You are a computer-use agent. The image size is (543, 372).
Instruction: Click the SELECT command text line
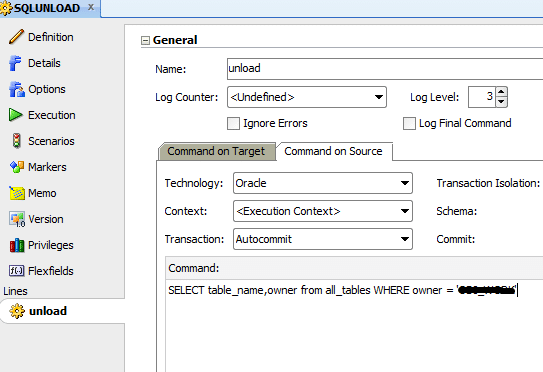coord(342,290)
